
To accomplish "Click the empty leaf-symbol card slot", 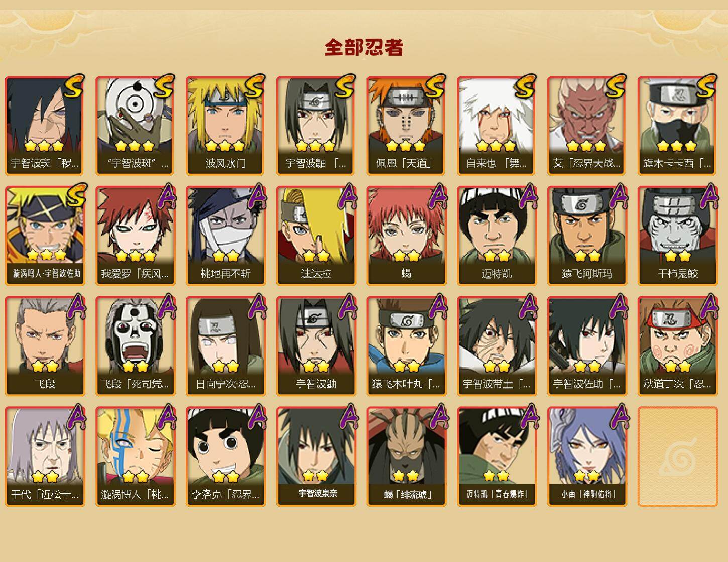I will click(x=677, y=457).
